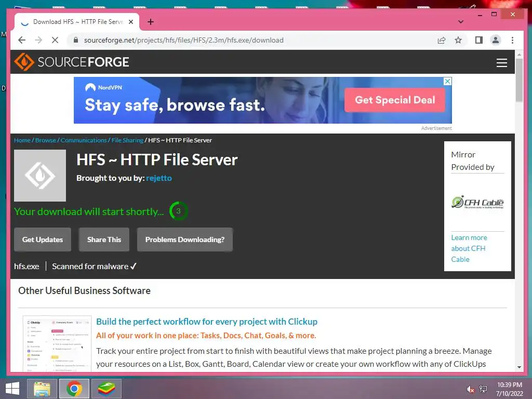Click the Chrome taskbar icon
Image resolution: width=532 pixels, height=399 pixels.
point(74,389)
